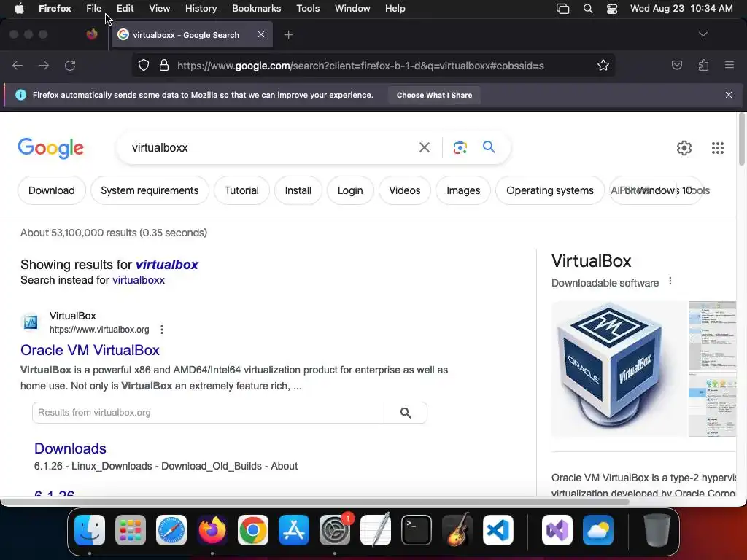Open the Google apps grid

(x=718, y=148)
